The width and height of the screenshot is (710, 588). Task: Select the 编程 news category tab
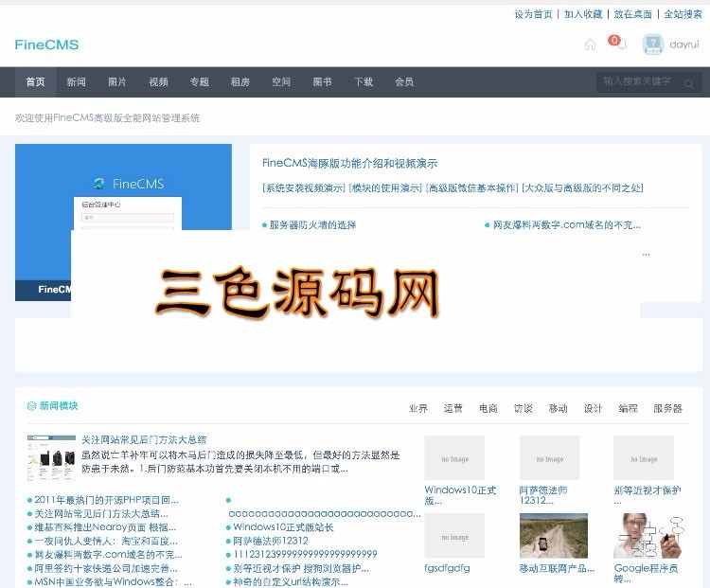[628, 409]
